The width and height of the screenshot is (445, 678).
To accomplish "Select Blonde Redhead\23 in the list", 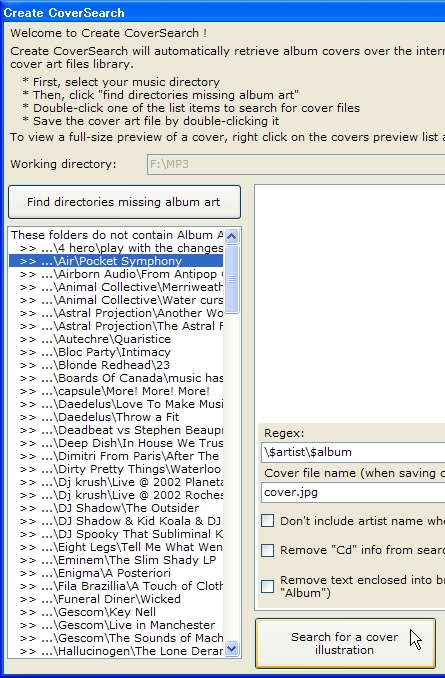I will click(x=116, y=365).
